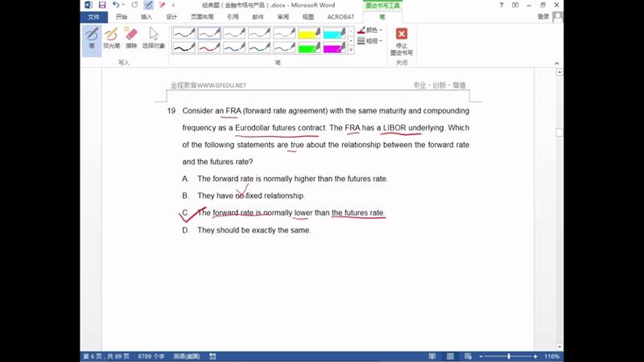The height and width of the screenshot is (362, 644).
Task: Activate the Select Objects (选择对象) cursor tool
Action: pos(154,38)
